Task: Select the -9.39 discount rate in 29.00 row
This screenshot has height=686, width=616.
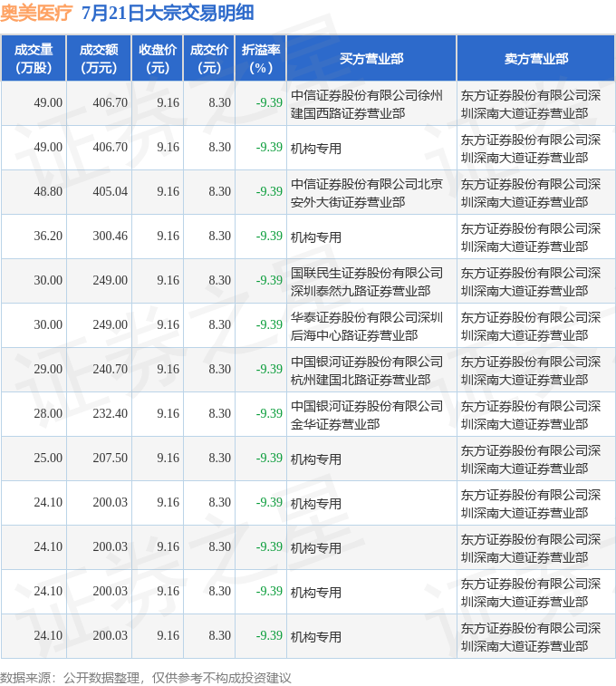Action: pos(269,369)
